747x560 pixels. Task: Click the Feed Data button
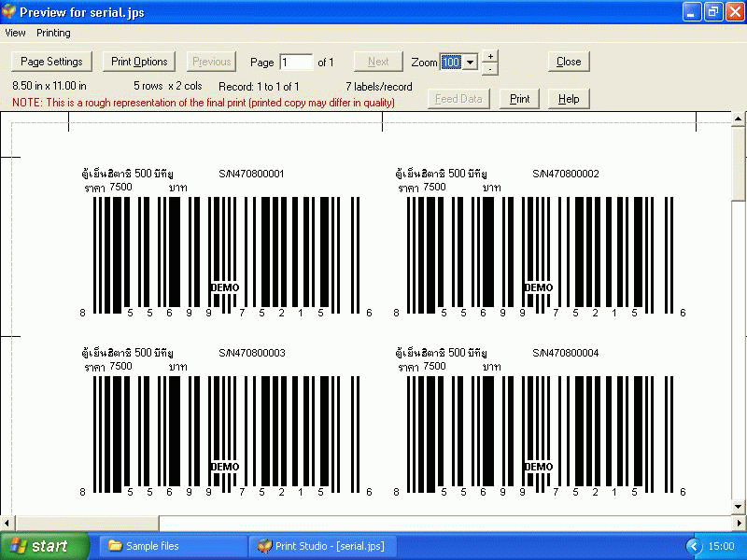pyautogui.click(x=458, y=99)
